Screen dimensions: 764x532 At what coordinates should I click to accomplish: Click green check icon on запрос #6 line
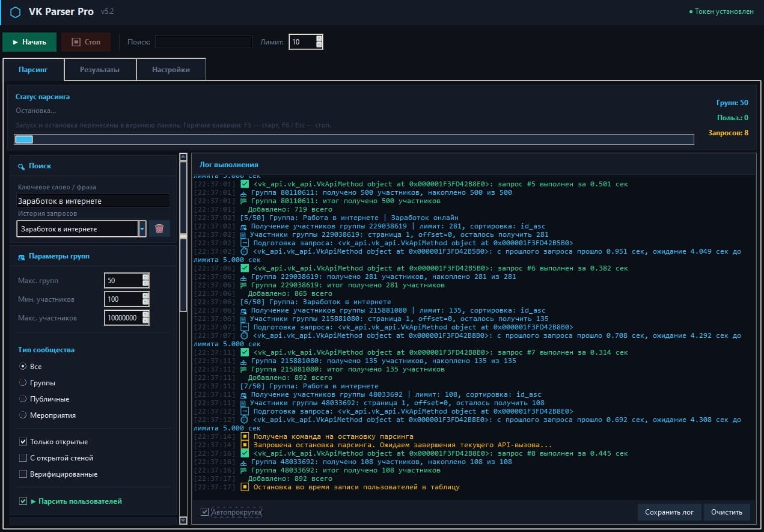click(244, 268)
